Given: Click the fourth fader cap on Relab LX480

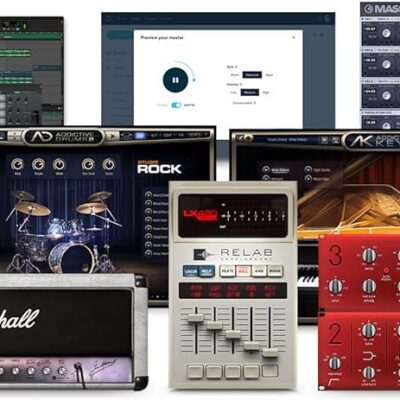Looking at the screenshot, I should coord(252,346).
